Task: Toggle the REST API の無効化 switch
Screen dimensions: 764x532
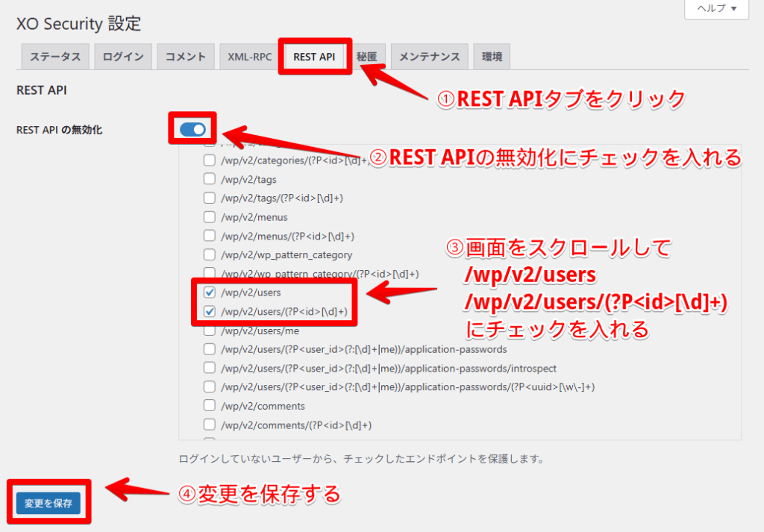Action: pos(192,129)
